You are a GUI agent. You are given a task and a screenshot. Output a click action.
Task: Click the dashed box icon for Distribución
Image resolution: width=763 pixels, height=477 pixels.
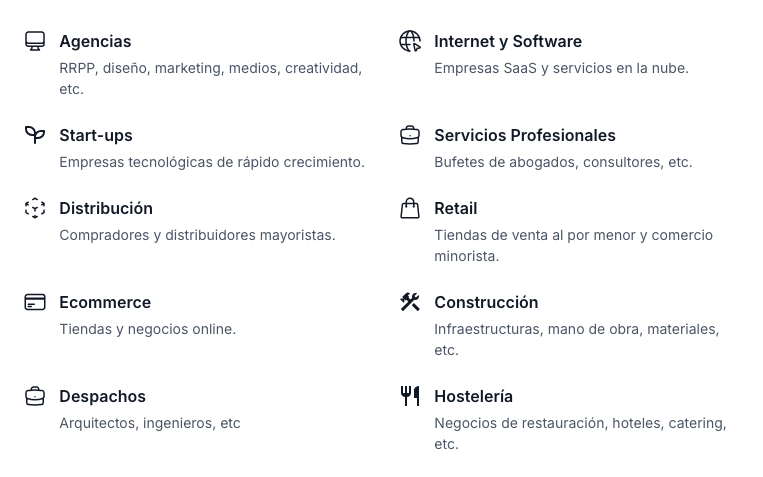(x=35, y=208)
